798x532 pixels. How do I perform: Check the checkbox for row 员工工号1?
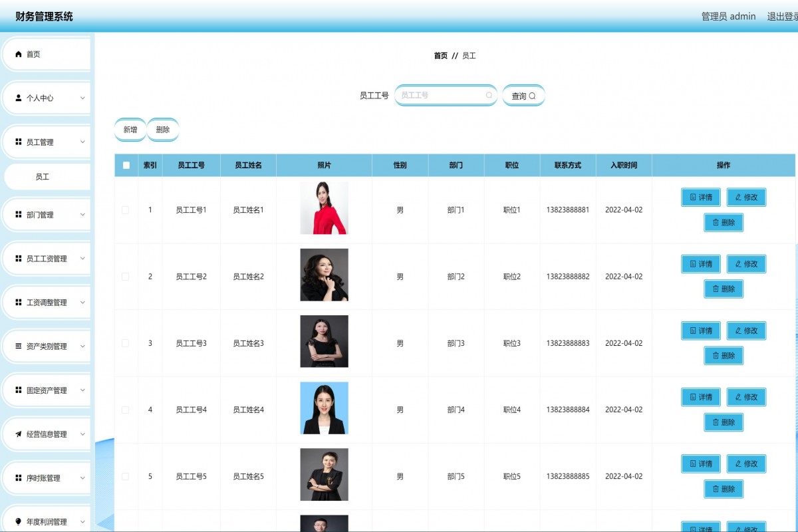coord(126,210)
